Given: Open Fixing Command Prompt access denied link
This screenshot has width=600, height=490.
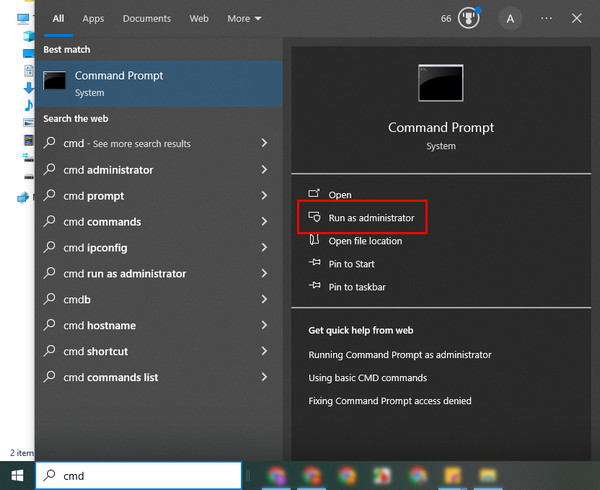Looking at the screenshot, I should [389, 401].
